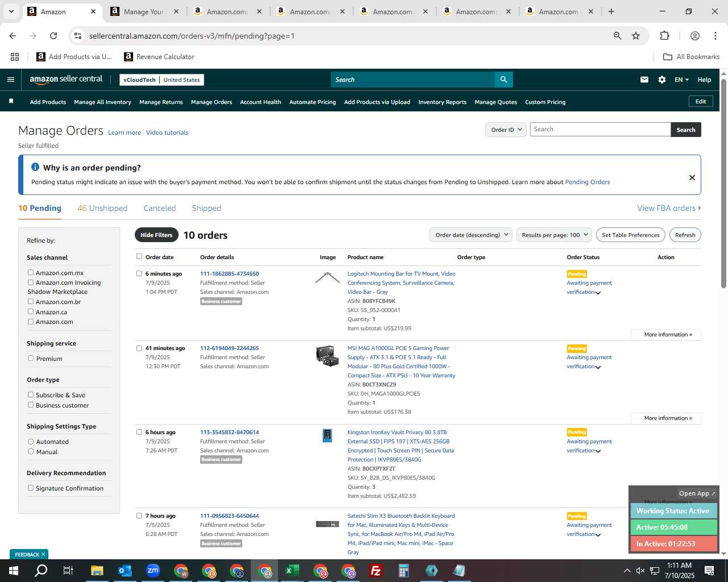The image size is (728, 582).
Task: Open Zoom from the taskbar
Action: (x=152, y=571)
